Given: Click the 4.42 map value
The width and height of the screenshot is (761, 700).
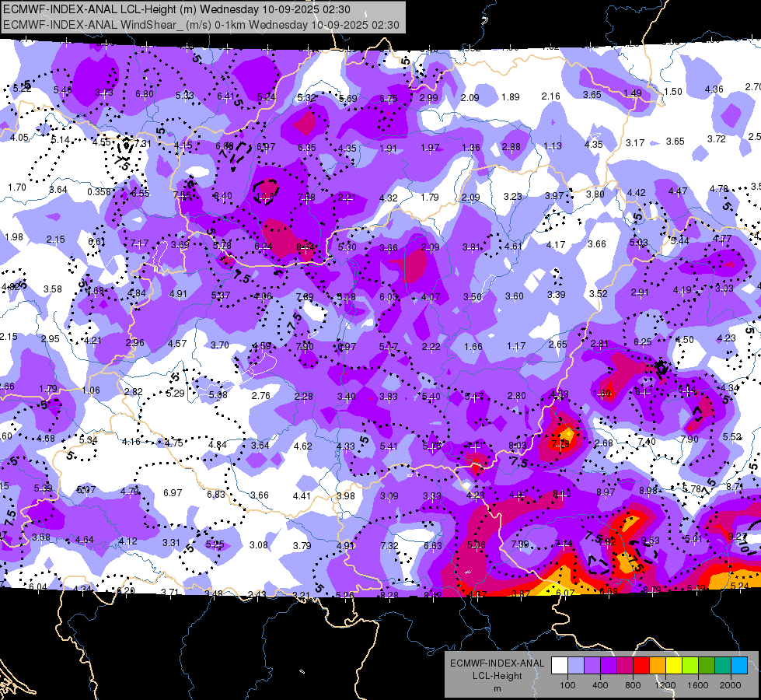Looking at the screenshot, I should tap(637, 193).
